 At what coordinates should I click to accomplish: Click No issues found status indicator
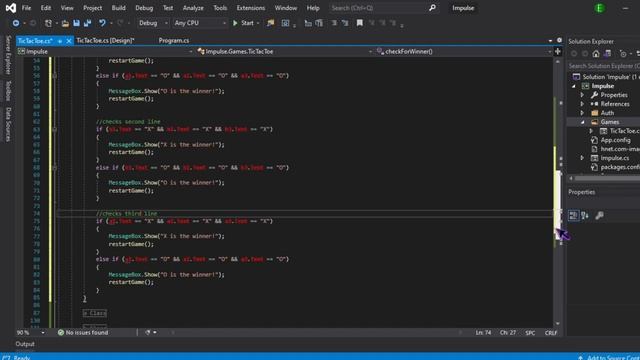83,333
